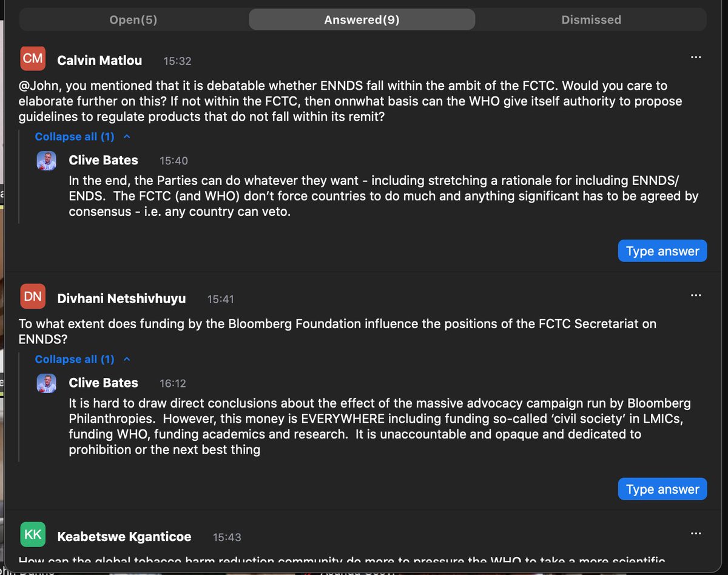Click Keabetswe Kganticoe's KK avatar
The image size is (728, 575).
pyautogui.click(x=33, y=534)
